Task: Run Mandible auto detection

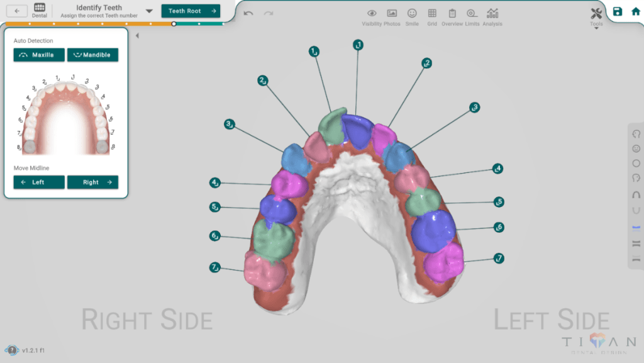Action: click(93, 55)
